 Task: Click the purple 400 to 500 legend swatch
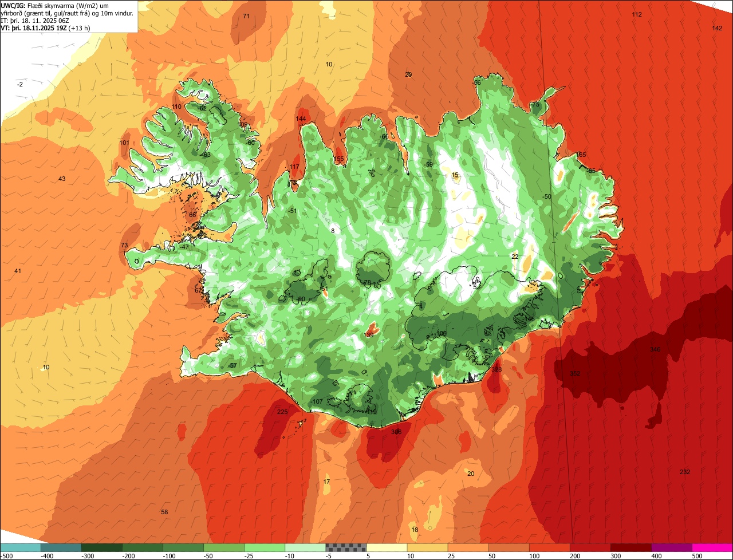pos(671,547)
